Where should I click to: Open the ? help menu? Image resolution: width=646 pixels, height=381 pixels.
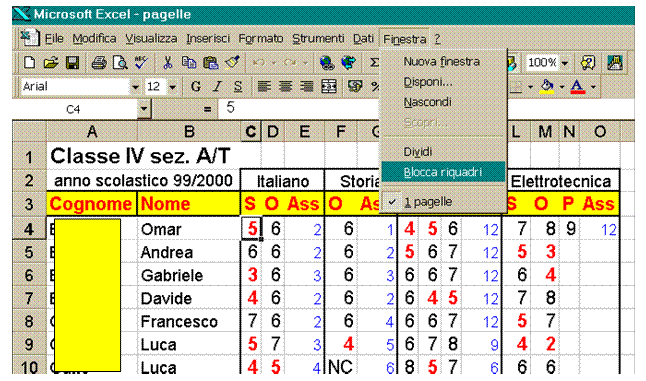438,39
